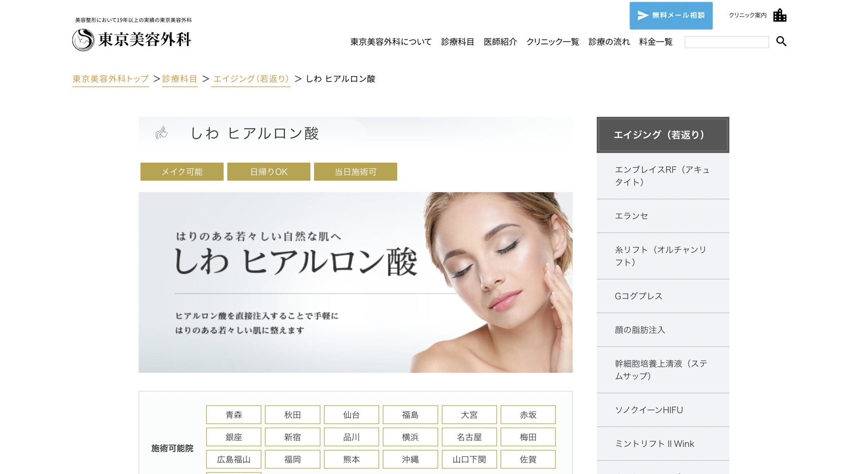
Task: Click the clinic building icon
Action: [780, 15]
